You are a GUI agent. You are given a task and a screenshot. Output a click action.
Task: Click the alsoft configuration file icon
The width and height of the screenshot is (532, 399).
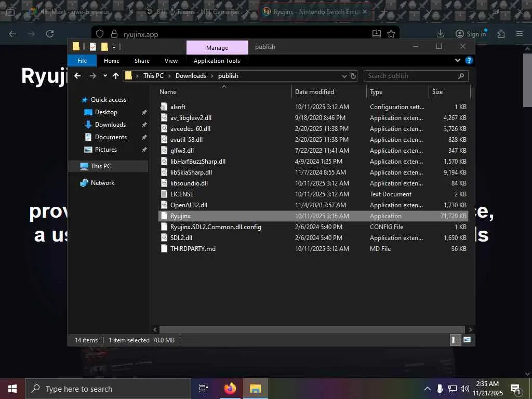point(164,107)
